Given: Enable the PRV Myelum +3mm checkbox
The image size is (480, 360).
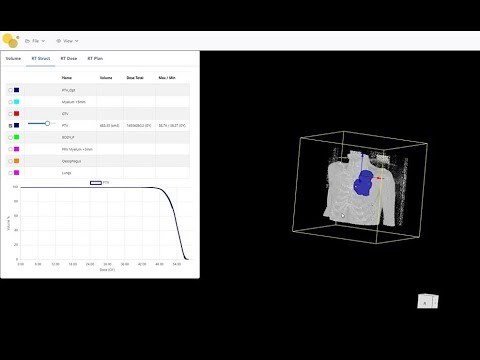Looking at the screenshot, I should [x=10, y=149].
